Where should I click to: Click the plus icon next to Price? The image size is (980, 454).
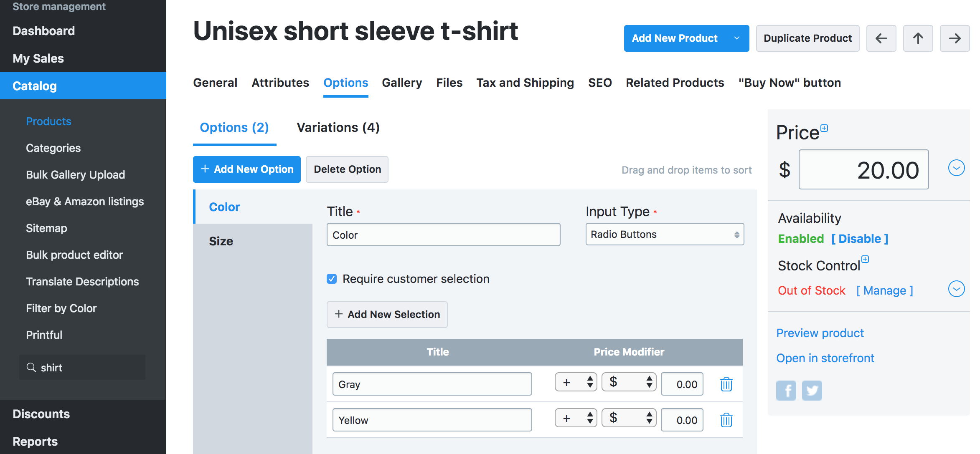click(x=824, y=128)
